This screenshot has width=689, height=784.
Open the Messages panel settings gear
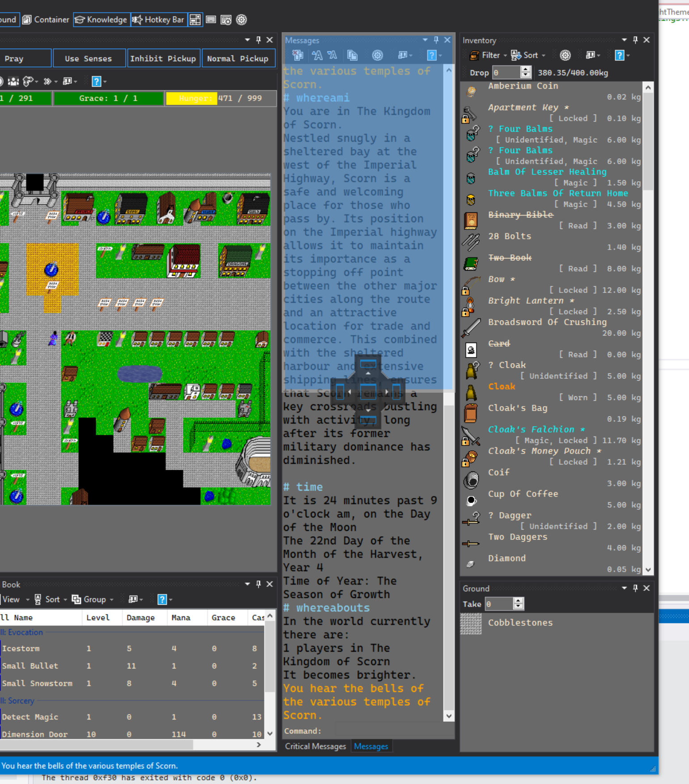click(x=377, y=55)
